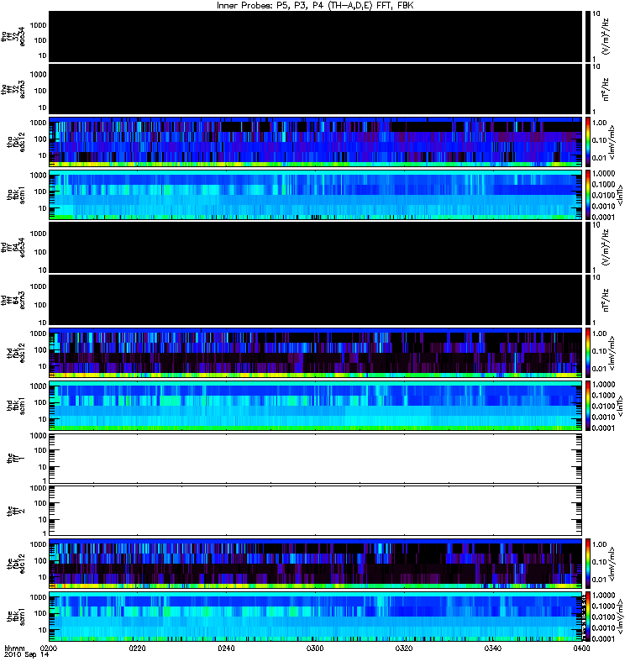Click the 'the fff 1' y-axis label

(x=16, y=458)
